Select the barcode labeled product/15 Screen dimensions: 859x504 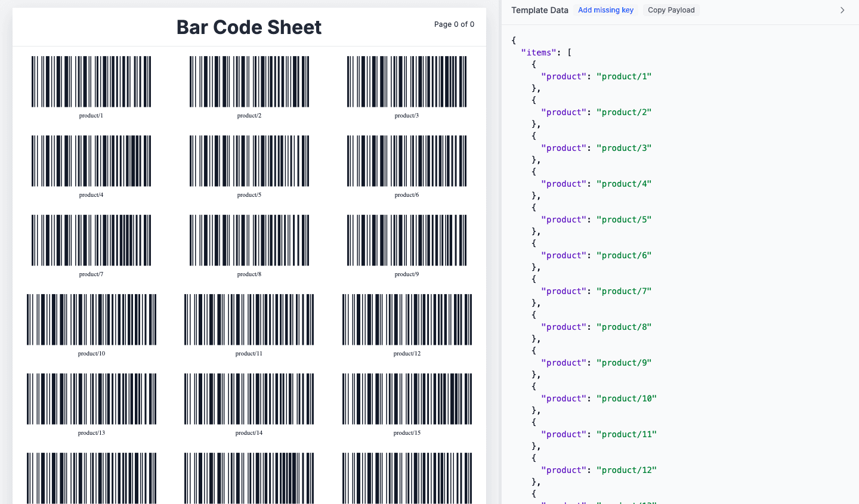(406, 398)
